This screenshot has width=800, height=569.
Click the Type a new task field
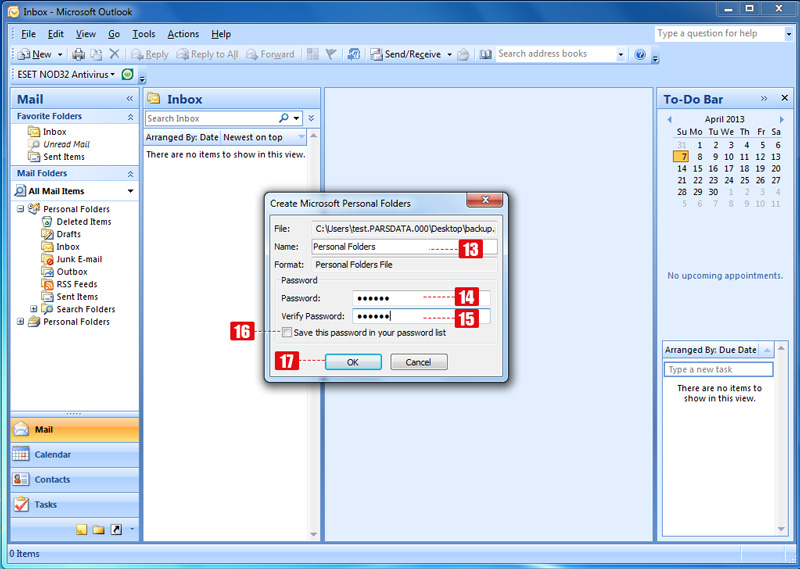(x=718, y=369)
